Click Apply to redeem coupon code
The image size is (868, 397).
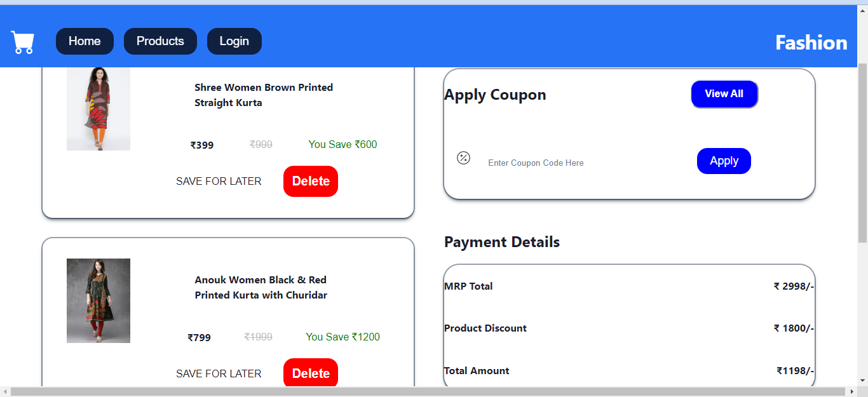[x=724, y=161]
